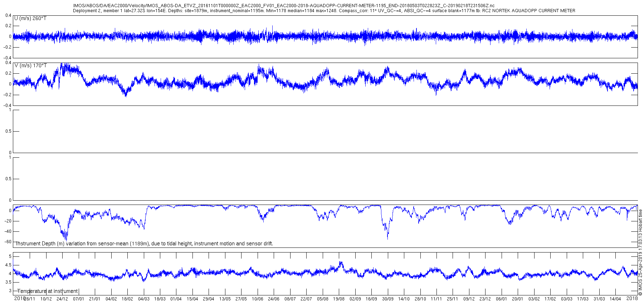Click the -0.4 tick on U velocity axis
The width and height of the screenshot is (644, 304).
tap(8, 58)
